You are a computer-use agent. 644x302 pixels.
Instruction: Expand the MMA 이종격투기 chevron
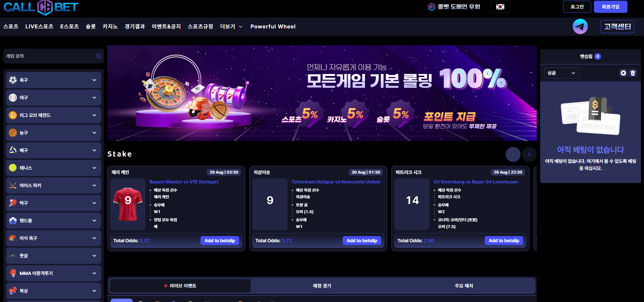pos(94,273)
